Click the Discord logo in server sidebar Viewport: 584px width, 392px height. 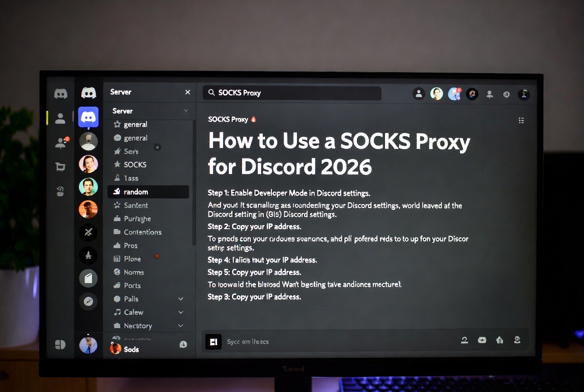pos(88,92)
